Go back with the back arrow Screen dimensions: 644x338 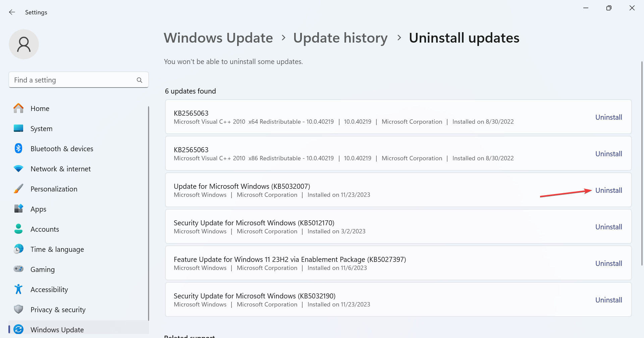tap(12, 12)
